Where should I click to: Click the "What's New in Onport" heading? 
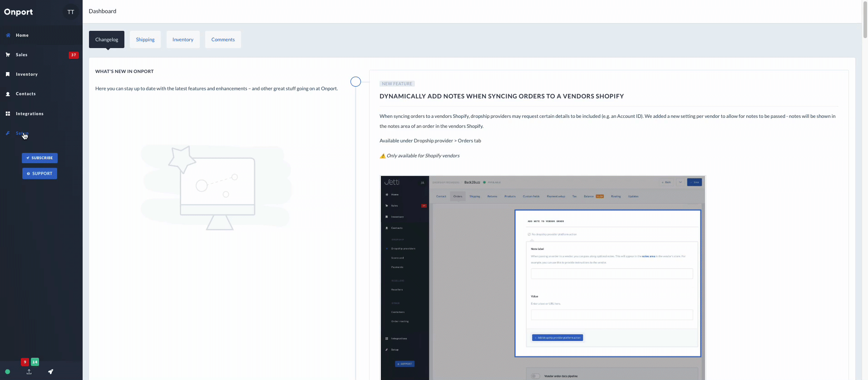pos(124,71)
